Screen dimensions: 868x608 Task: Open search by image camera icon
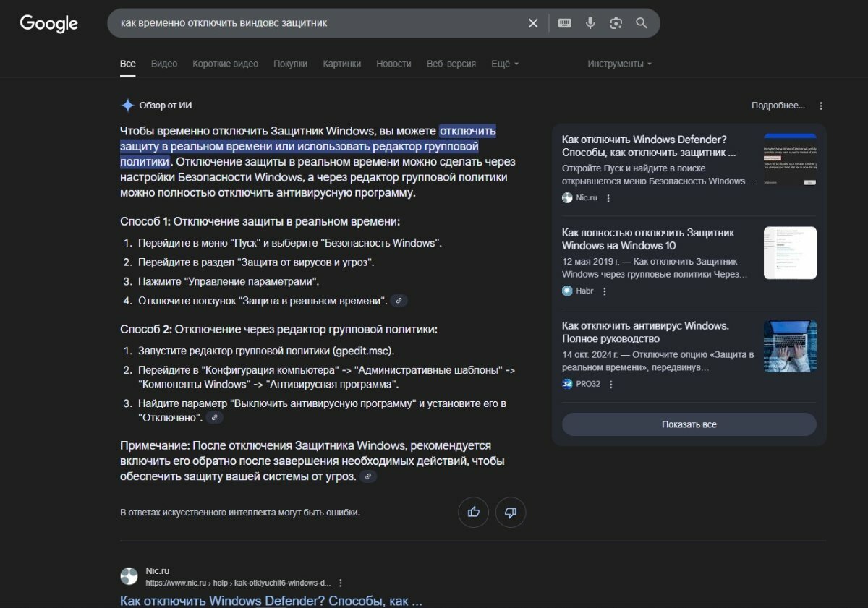[616, 23]
